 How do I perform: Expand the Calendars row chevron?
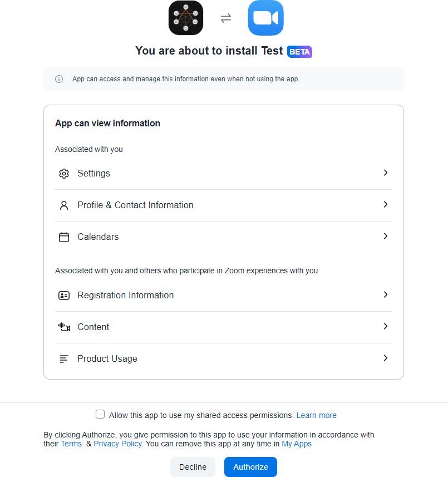[385, 236]
